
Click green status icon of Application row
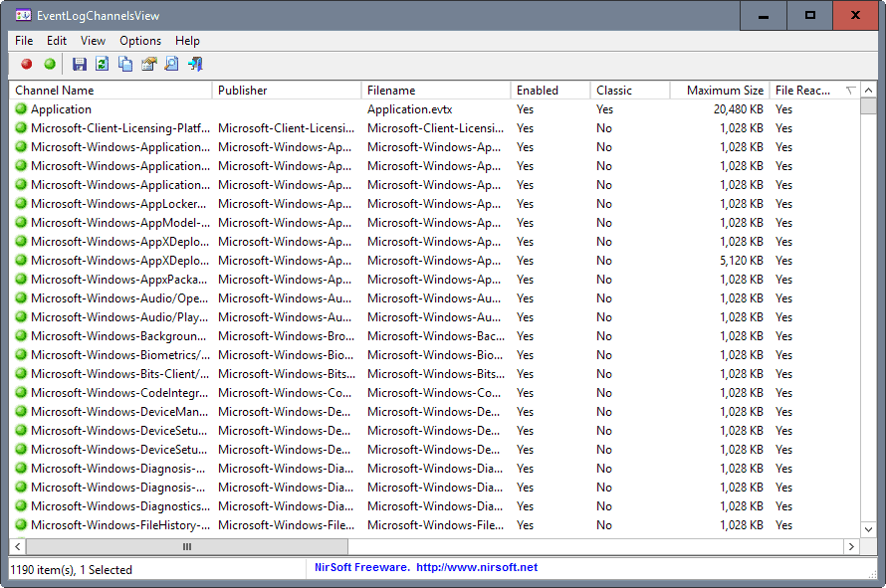click(x=21, y=109)
